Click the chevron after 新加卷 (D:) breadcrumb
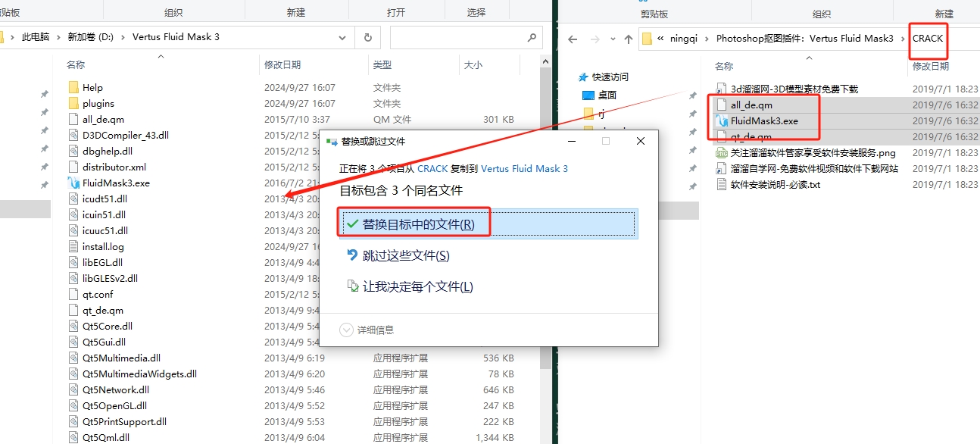 [x=123, y=37]
